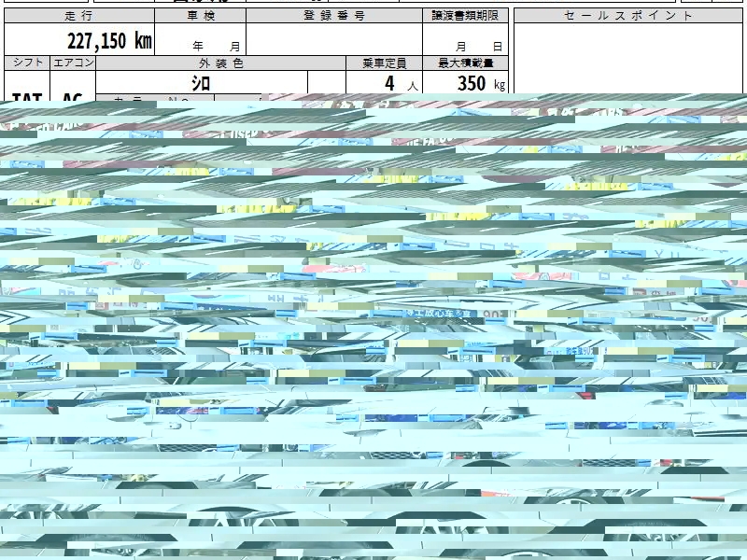Click the 月 日 field under 譲渡書類期限
The image size is (747, 560).
[x=465, y=39]
